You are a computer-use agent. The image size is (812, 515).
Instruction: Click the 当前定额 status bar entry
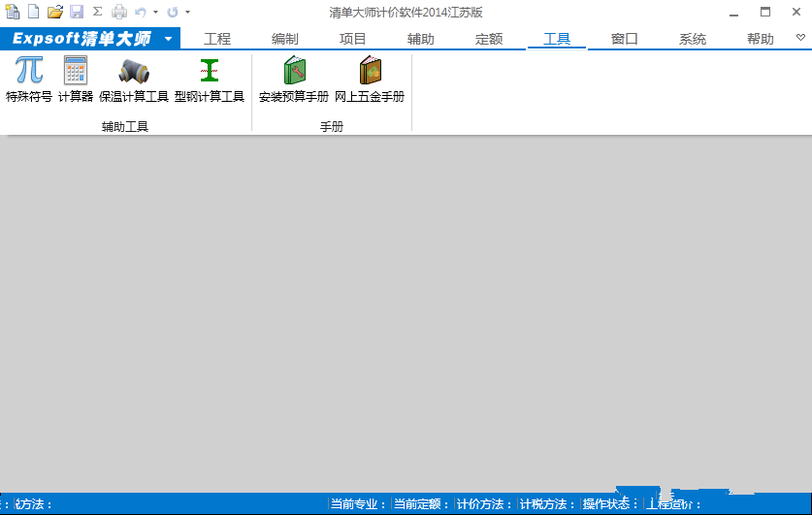[421, 504]
